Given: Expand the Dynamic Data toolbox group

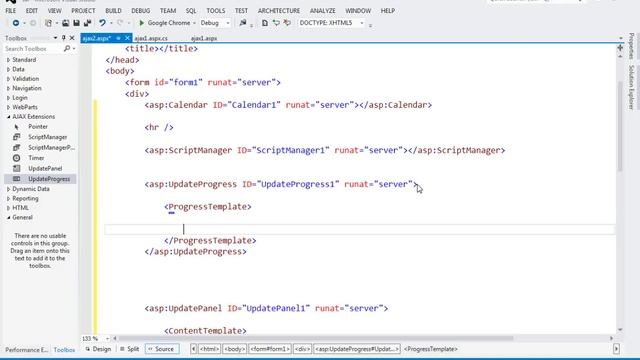Looking at the screenshot, I should click(x=9, y=189).
